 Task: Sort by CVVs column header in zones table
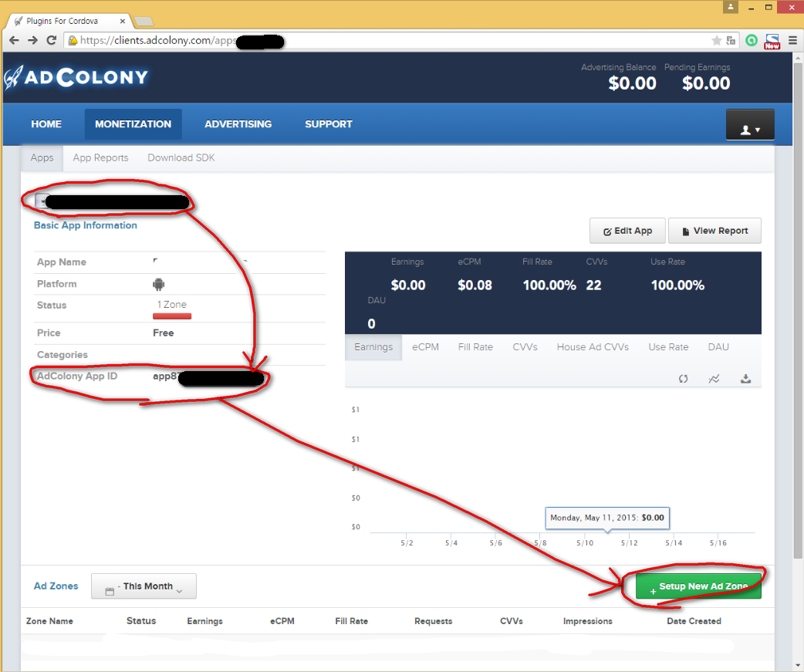click(x=512, y=621)
